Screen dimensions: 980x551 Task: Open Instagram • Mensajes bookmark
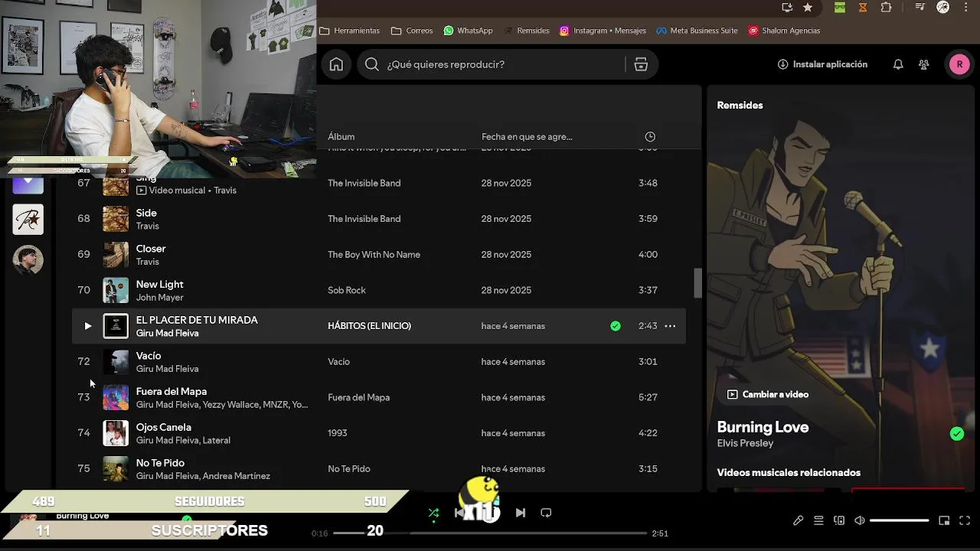tap(603, 31)
